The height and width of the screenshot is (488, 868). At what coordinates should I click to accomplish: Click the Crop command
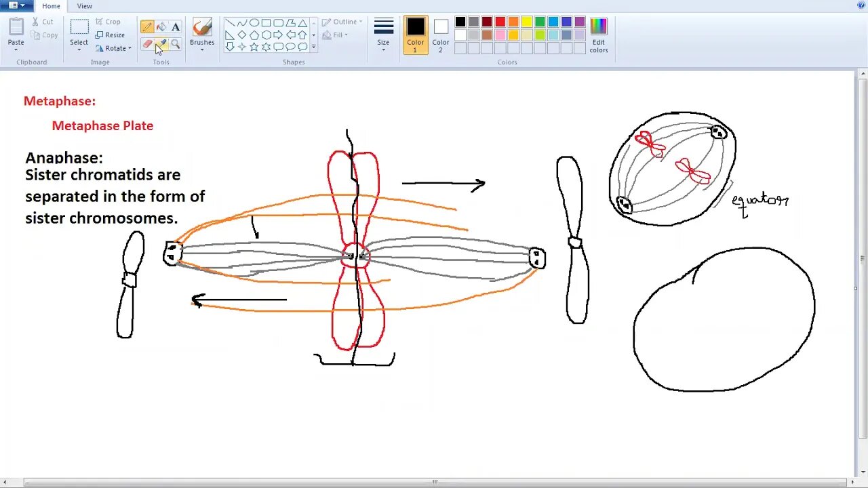(x=108, y=22)
